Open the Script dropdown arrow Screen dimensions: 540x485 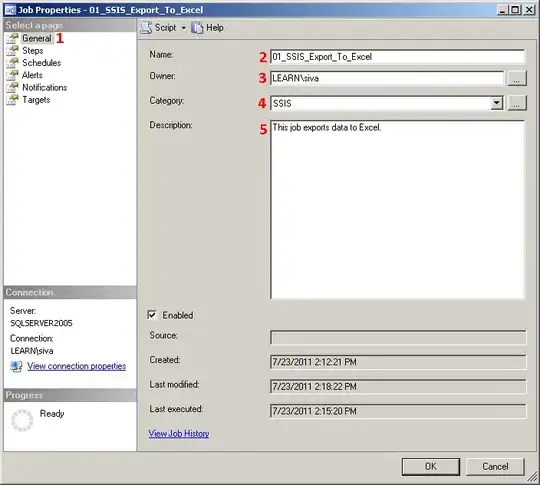click(x=184, y=28)
